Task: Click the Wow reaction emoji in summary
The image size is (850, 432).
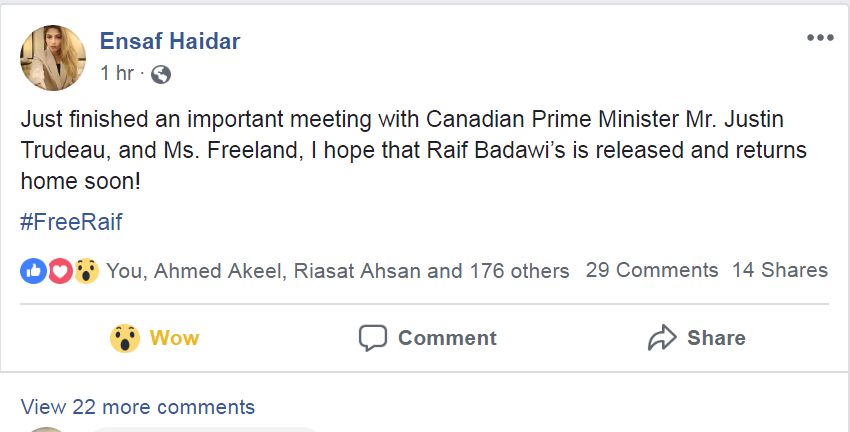Action: (86, 270)
